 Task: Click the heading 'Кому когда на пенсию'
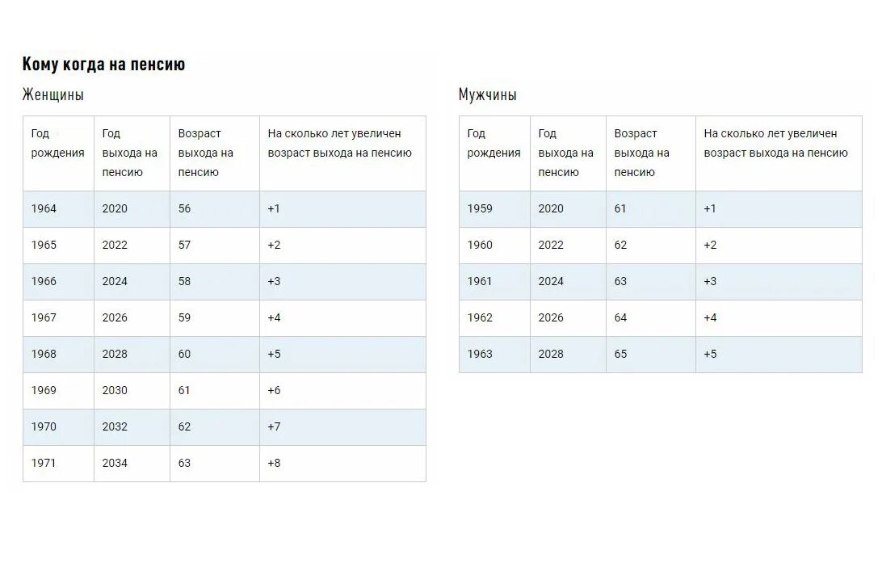click(103, 64)
